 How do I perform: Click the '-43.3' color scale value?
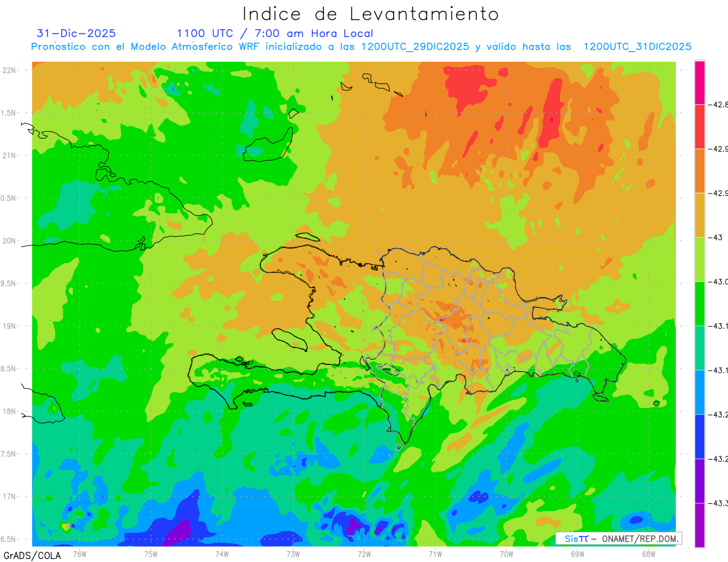tap(719, 503)
